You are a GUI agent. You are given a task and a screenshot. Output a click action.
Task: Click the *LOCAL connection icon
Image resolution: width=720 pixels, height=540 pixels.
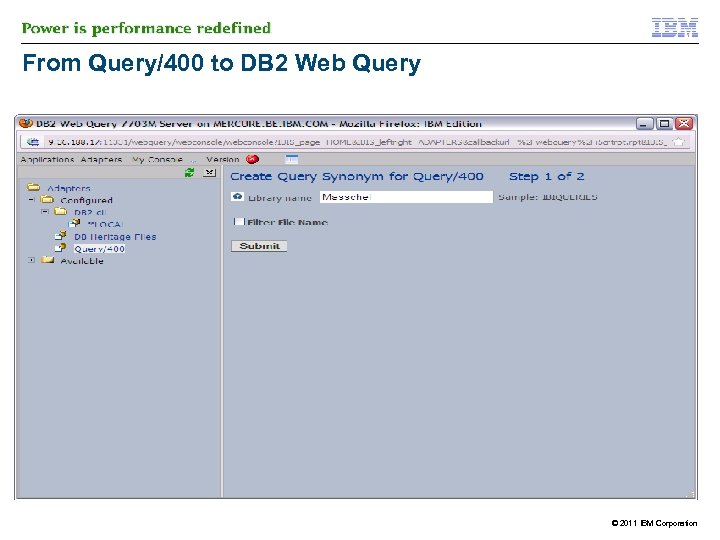(74, 223)
